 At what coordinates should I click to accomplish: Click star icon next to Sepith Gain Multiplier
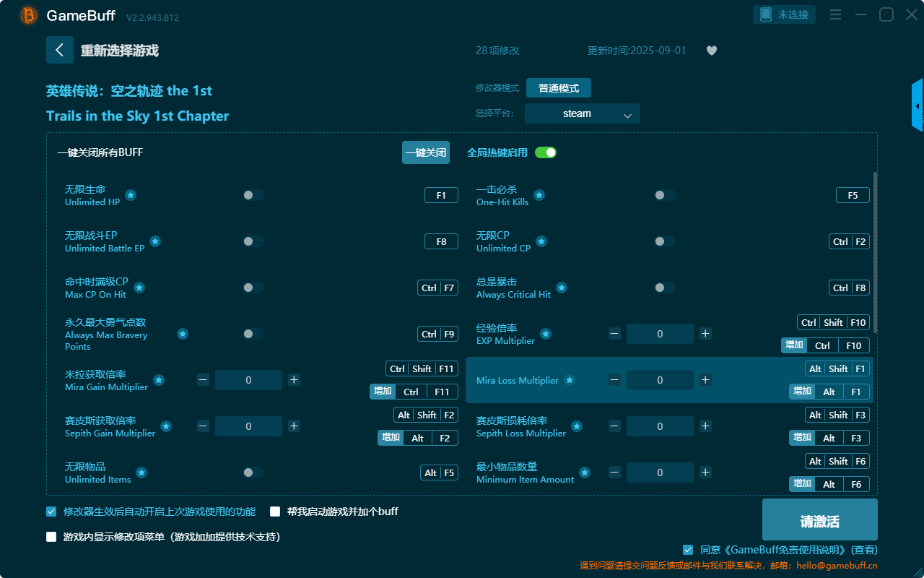(x=166, y=426)
